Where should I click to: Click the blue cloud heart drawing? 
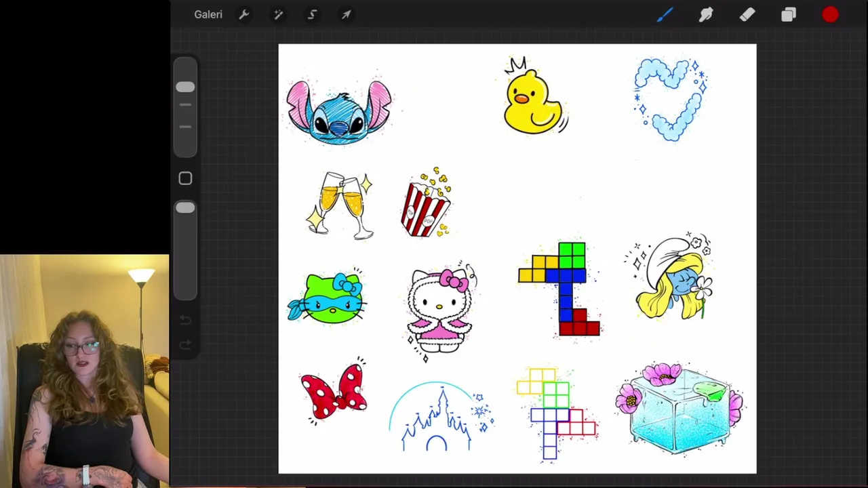pyautogui.click(x=671, y=99)
